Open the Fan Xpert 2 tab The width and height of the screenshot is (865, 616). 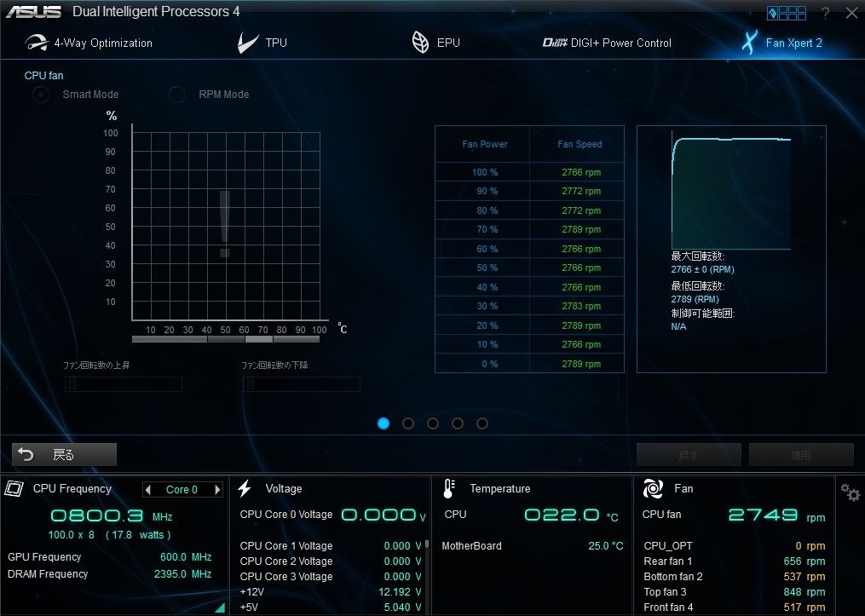click(x=781, y=43)
